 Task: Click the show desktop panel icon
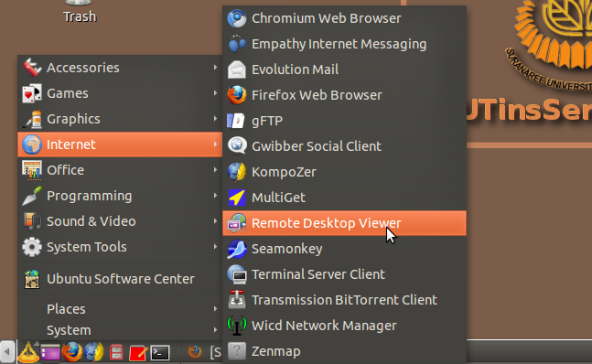(50, 353)
